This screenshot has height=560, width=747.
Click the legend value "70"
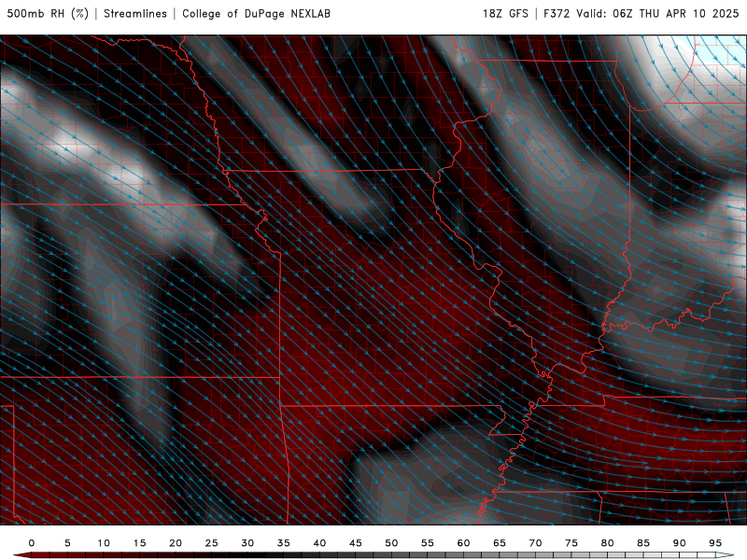(535, 543)
